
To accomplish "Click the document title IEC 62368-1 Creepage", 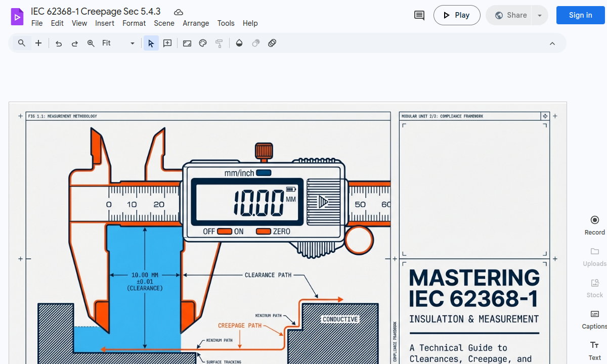I will (96, 12).
